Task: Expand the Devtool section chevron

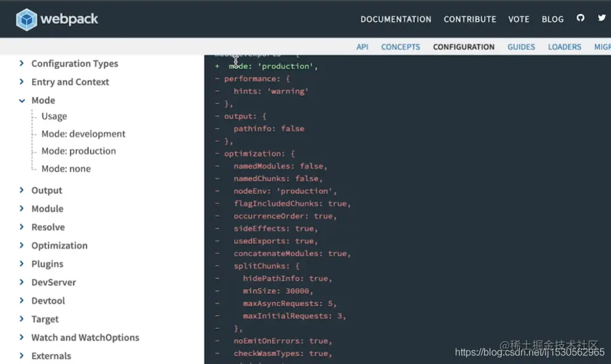Action: 22,300
